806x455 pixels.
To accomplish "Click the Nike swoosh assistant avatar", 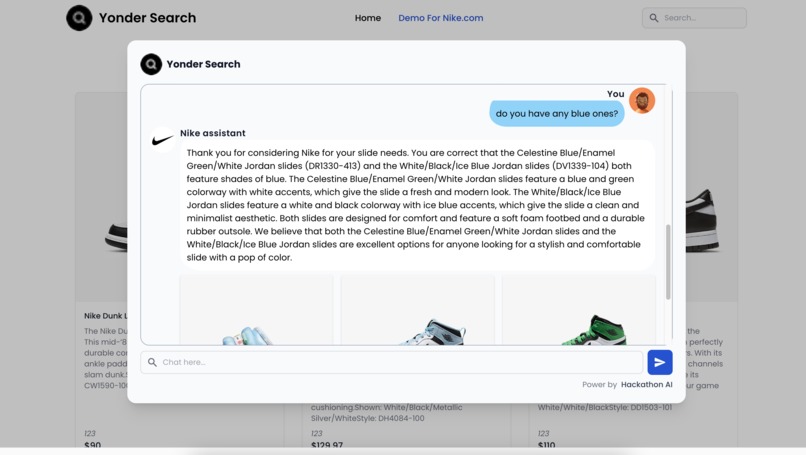I will [x=162, y=139].
